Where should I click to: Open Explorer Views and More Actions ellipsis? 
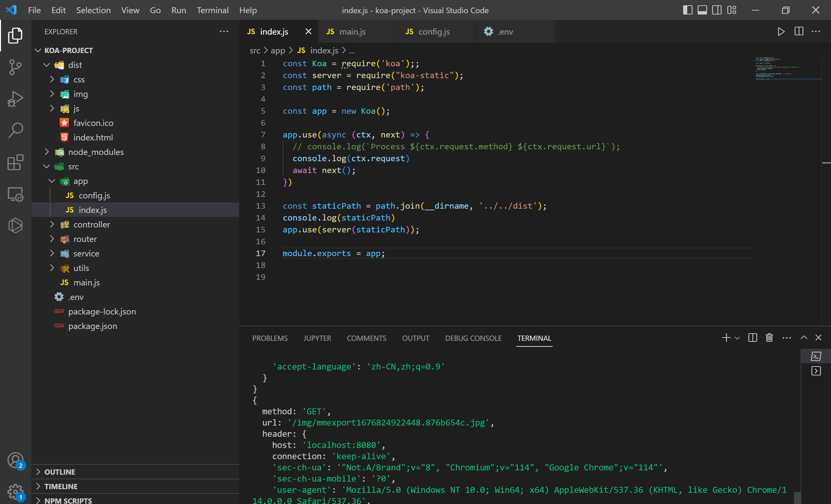click(224, 31)
